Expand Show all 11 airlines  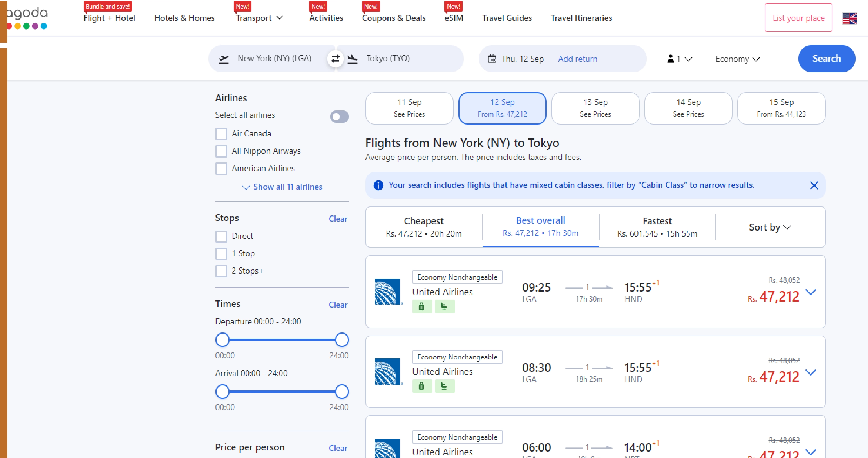287,187
